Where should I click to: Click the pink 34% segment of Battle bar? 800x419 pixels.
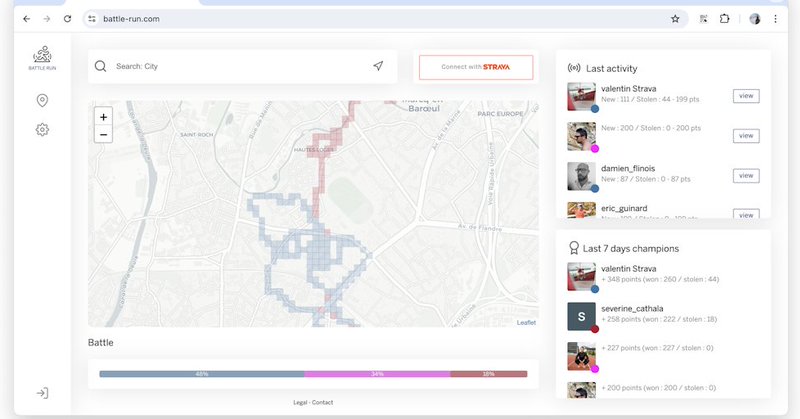378,374
